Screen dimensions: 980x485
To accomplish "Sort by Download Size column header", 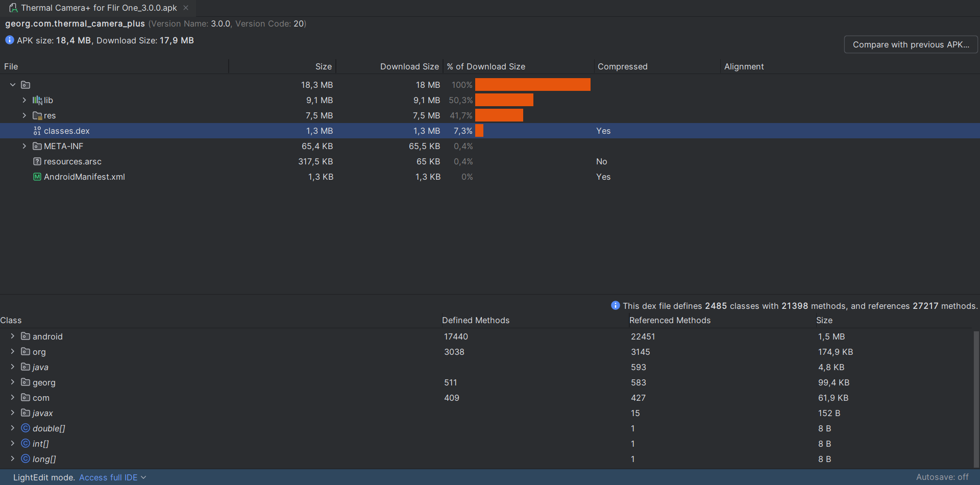I will pyautogui.click(x=409, y=66).
